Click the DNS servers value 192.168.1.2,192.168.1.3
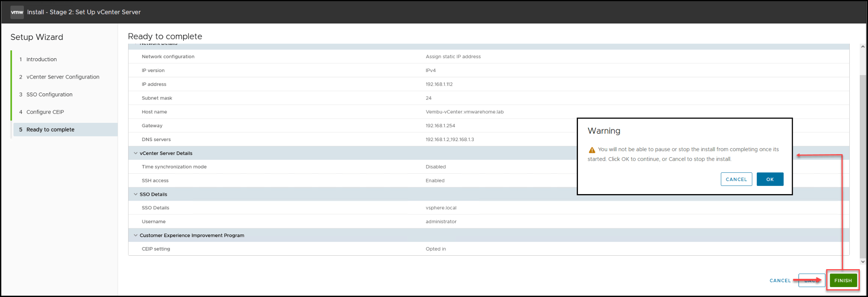 coord(450,140)
